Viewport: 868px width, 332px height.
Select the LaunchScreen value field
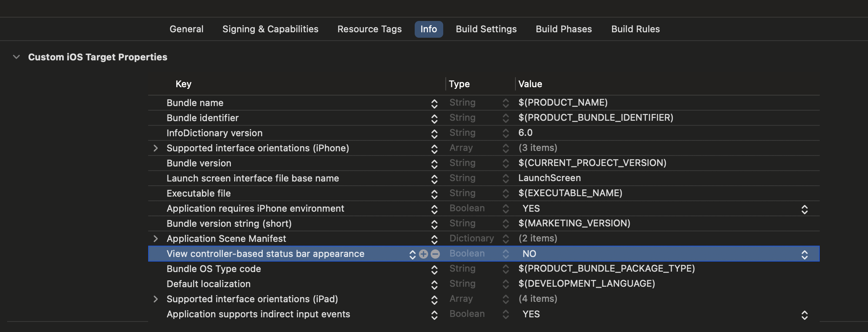pos(549,178)
